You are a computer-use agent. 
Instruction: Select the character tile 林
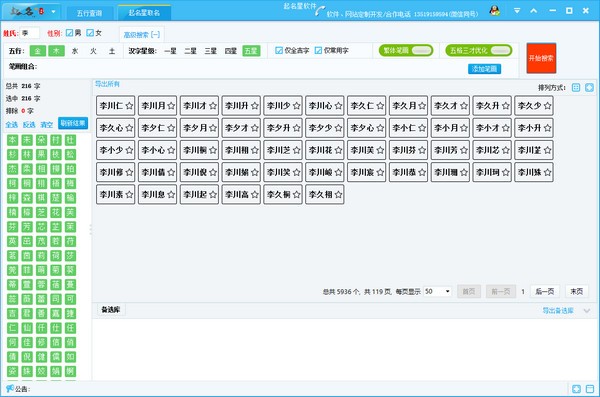click(x=27, y=154)
